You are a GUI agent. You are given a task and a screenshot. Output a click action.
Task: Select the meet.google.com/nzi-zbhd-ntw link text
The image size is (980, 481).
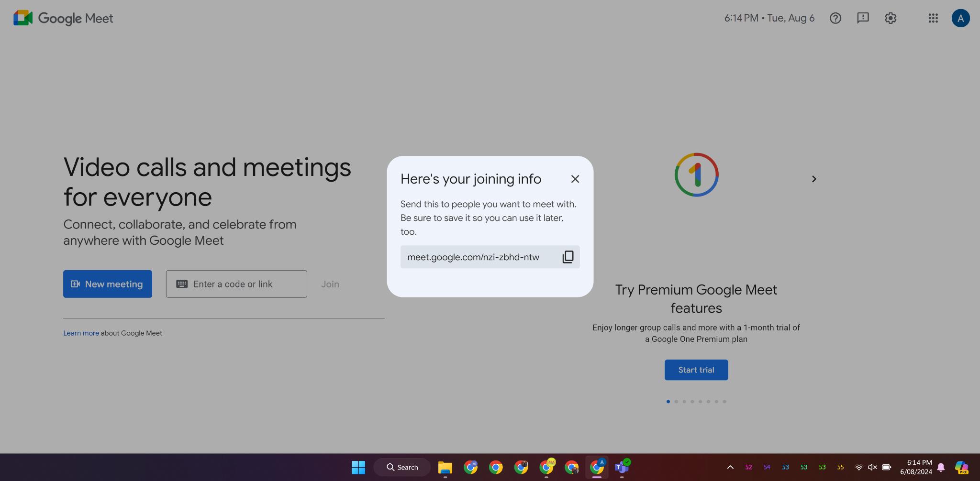click(473, 257)
